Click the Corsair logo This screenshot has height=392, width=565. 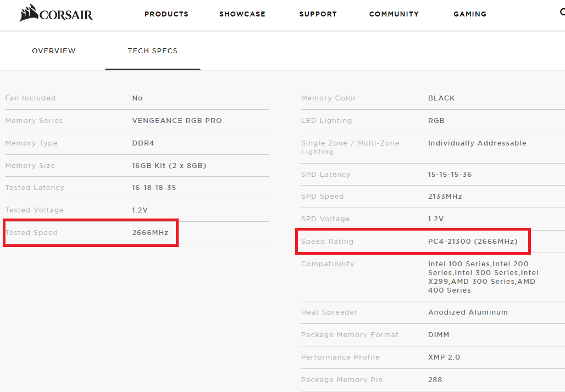[x=56, y=13]
